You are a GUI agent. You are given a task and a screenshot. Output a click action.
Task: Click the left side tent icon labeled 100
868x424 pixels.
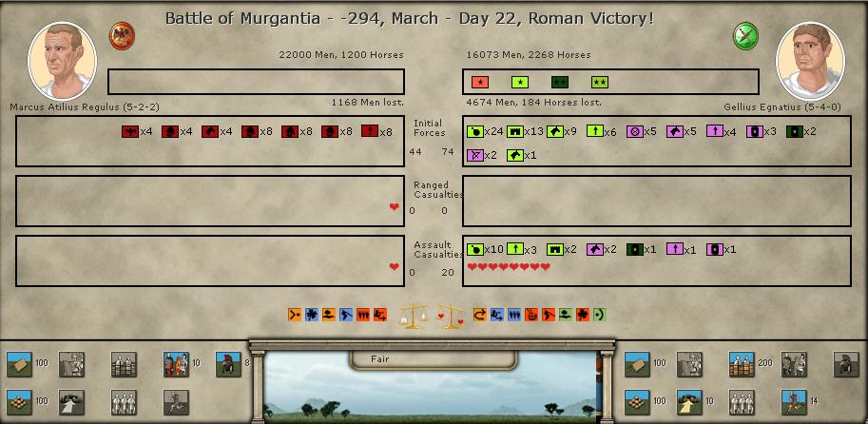coord(19,364)
